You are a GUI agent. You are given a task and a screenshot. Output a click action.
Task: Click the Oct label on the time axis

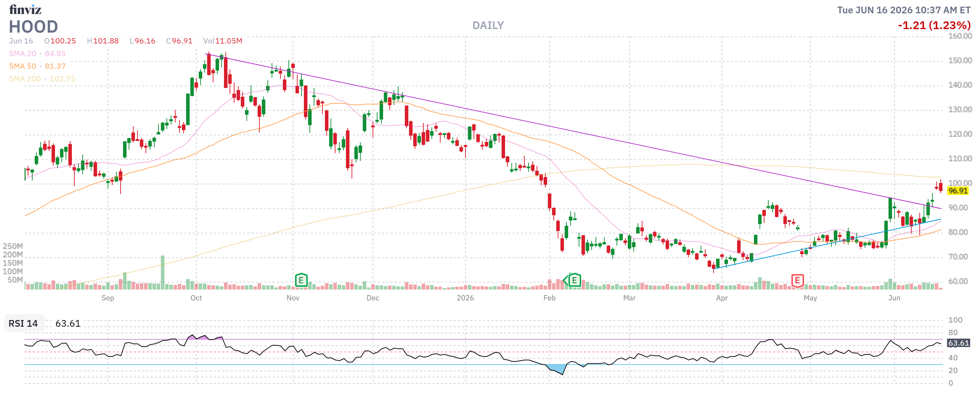(x=196, y=298)
